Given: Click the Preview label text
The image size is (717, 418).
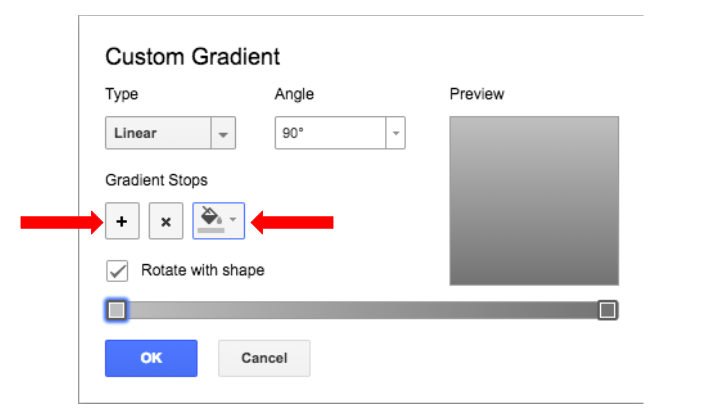Looking at the screenshot, I should [x=477, y=95].
